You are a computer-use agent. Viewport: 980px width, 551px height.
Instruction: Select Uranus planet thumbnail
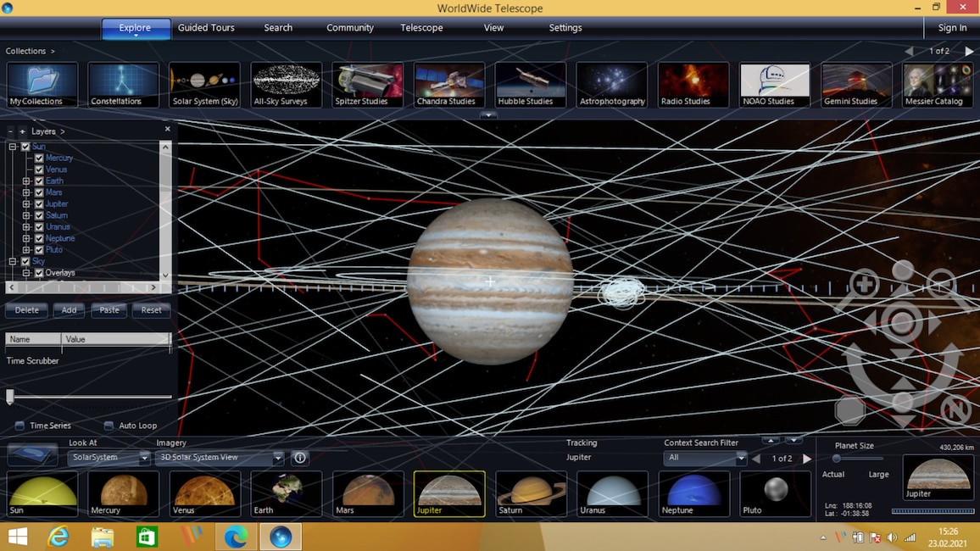[x=612, y=494]
